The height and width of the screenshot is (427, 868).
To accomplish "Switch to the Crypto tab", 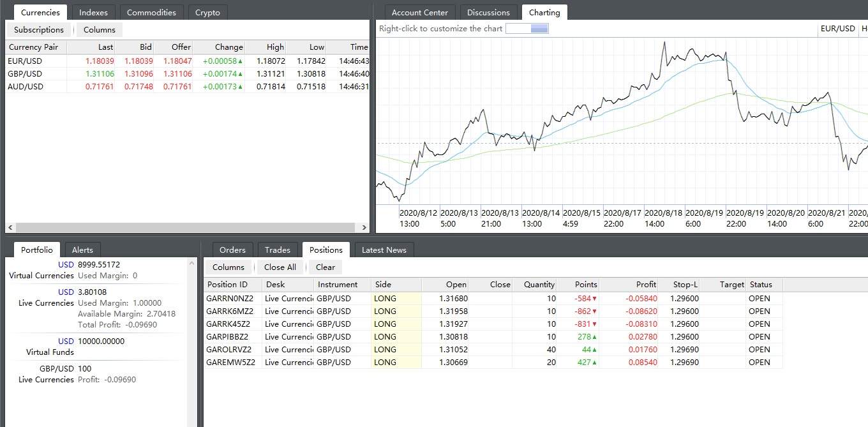I will tap(207, 12).
